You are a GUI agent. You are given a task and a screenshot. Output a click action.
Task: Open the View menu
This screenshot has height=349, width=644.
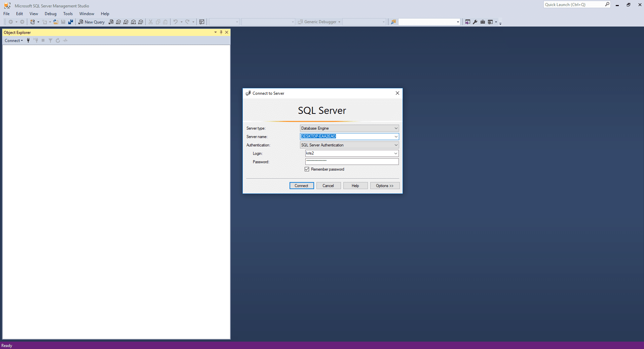point(34,14)
